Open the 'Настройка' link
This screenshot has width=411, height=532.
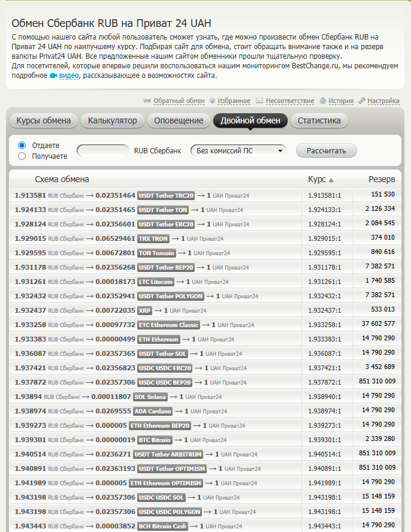(x=383, y=101)
